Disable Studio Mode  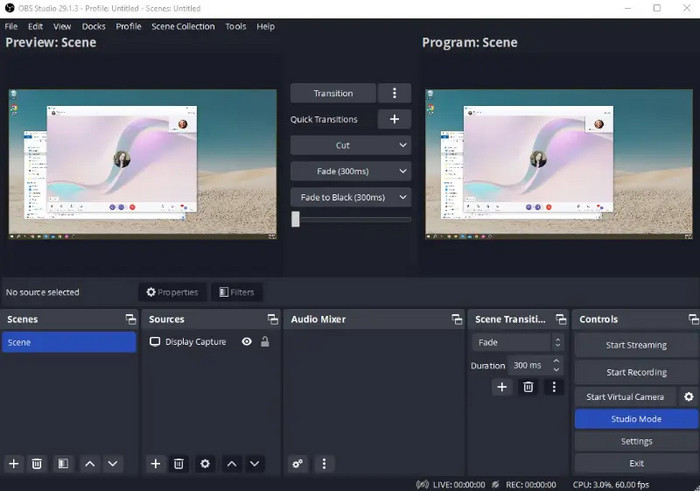636,419
